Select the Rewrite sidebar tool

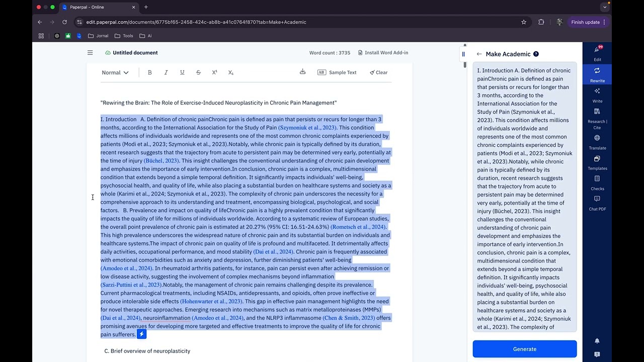click(x=597, y=74)
